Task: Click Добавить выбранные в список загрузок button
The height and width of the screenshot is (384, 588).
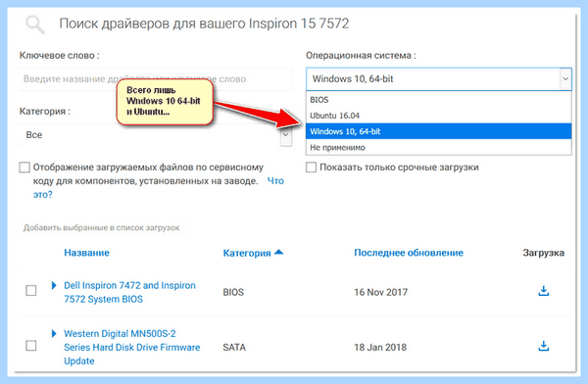Action: click(x=101, y=227)
